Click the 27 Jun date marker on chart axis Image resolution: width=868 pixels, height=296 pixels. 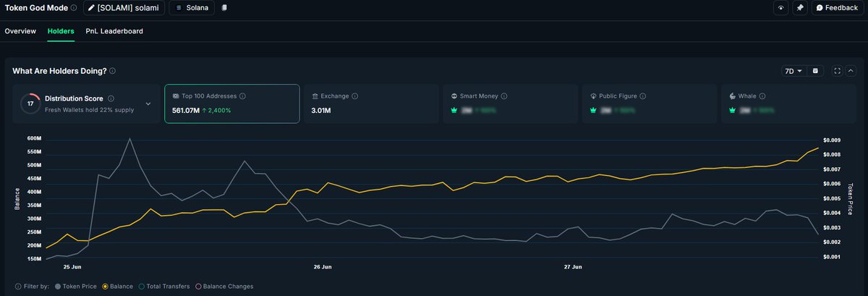574,267
